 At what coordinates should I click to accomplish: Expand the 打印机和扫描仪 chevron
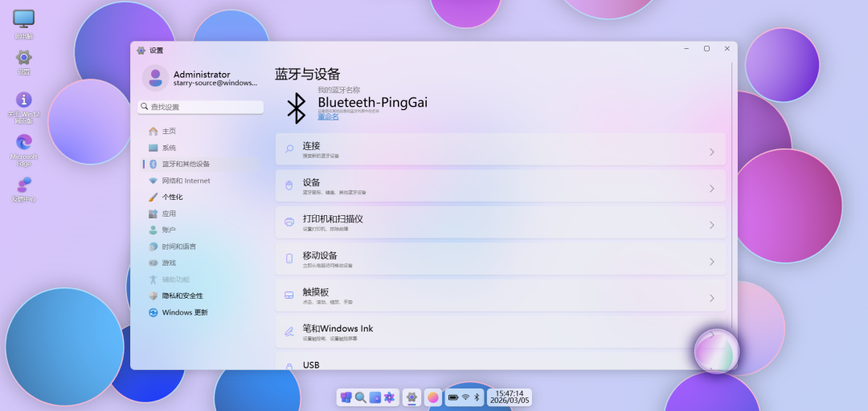[x=712, y=225]
